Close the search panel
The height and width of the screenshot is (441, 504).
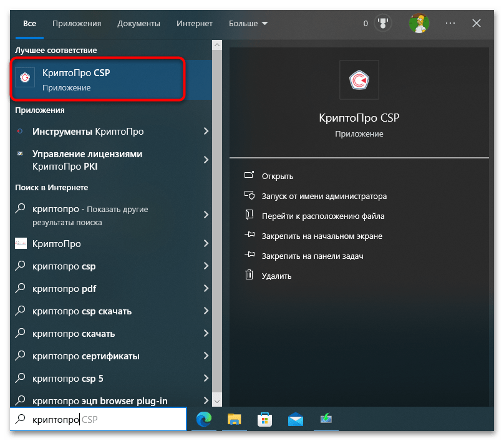point(477,23)
